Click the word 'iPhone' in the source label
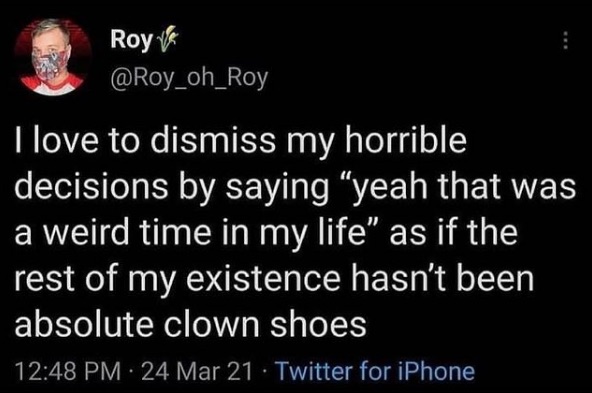The width and height of the screenshot is (592, 393). tap(436, 371)
